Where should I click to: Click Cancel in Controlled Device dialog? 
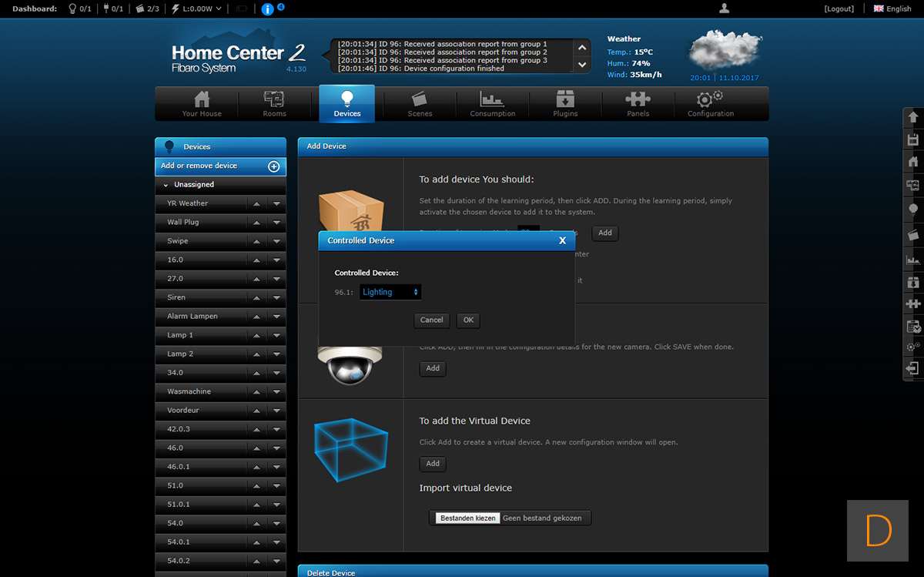tap(431, 320)
